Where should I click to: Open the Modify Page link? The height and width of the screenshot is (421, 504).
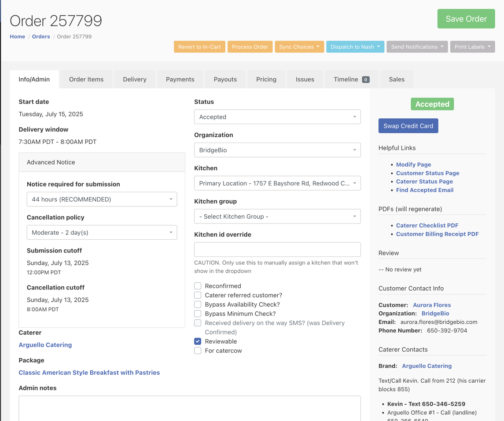click(413, 164)
